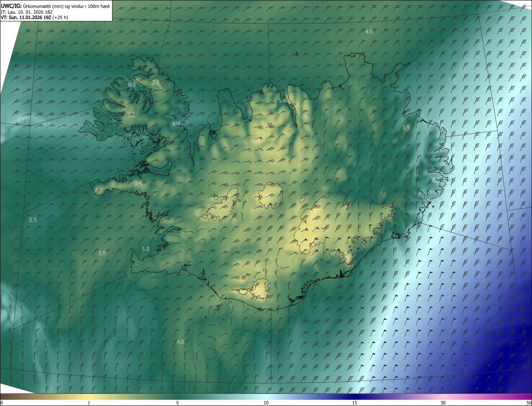Click the 3.2 value label
The image size is (532, 406).
131,115
